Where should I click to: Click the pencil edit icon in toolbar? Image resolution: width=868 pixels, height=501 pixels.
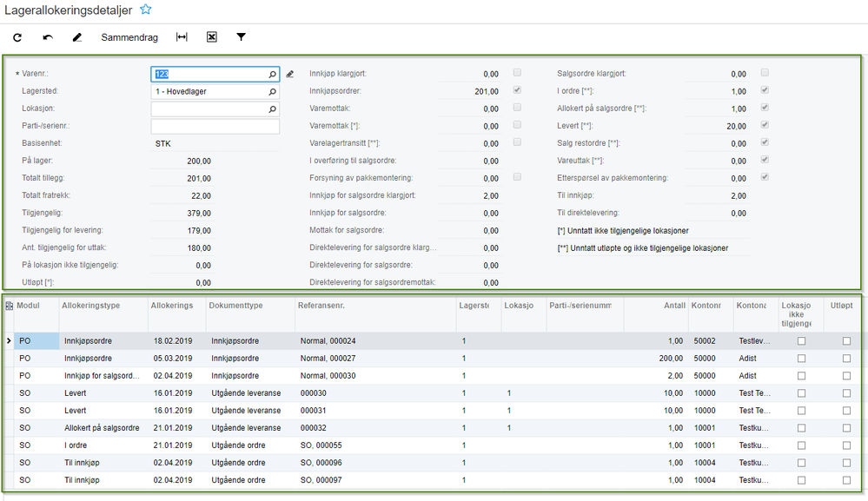(77, 37)
